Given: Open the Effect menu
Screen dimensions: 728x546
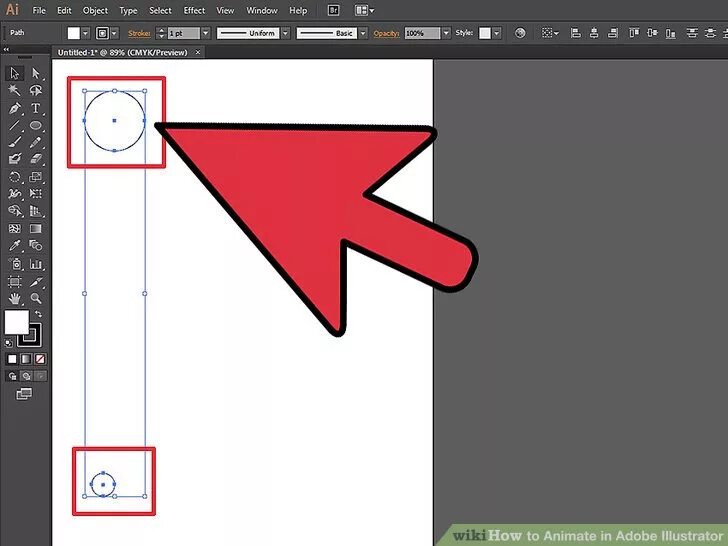Looking at the screenshot, I should (194, 10).
